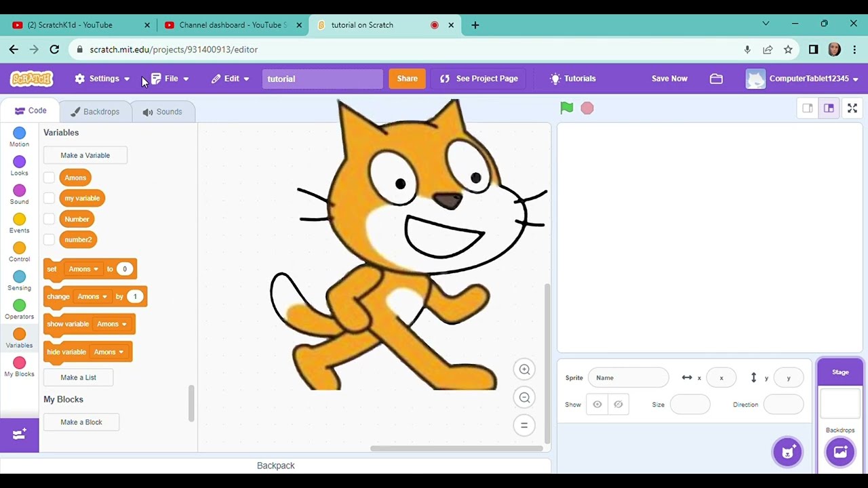
Task: Select the Control block category
Action: click(x=19, y=252)
